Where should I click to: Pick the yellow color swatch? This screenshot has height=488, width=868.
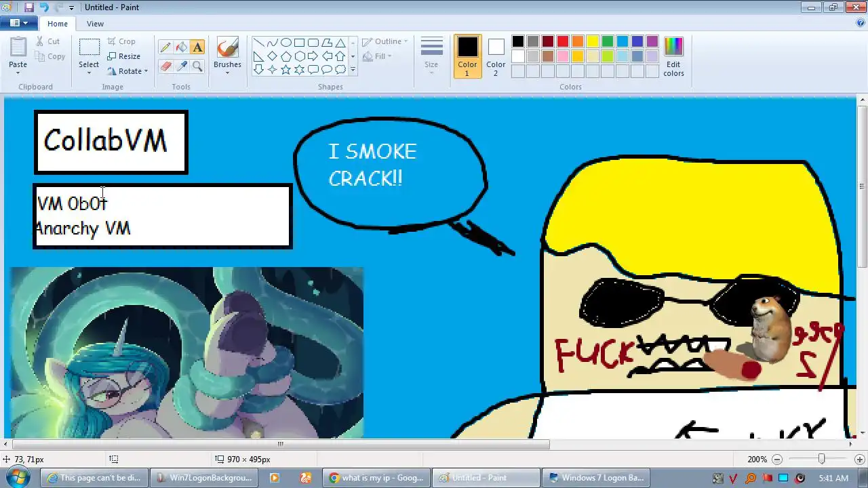pos(593,41)
